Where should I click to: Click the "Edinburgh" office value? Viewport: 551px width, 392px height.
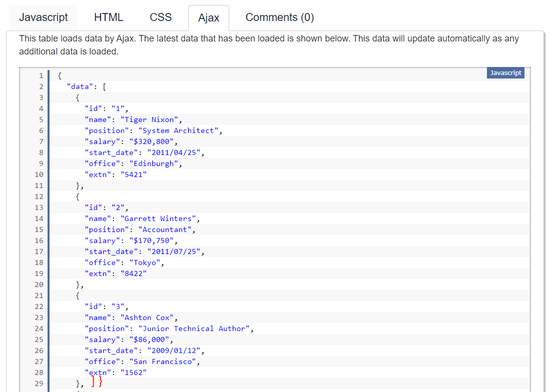(x=155, y=163)
